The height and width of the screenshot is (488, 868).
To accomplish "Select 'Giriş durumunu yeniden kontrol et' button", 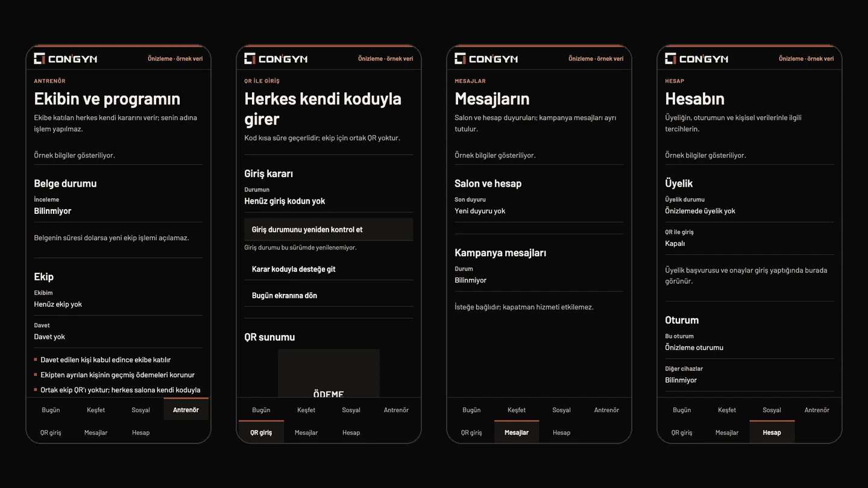I will click(329, 230).
